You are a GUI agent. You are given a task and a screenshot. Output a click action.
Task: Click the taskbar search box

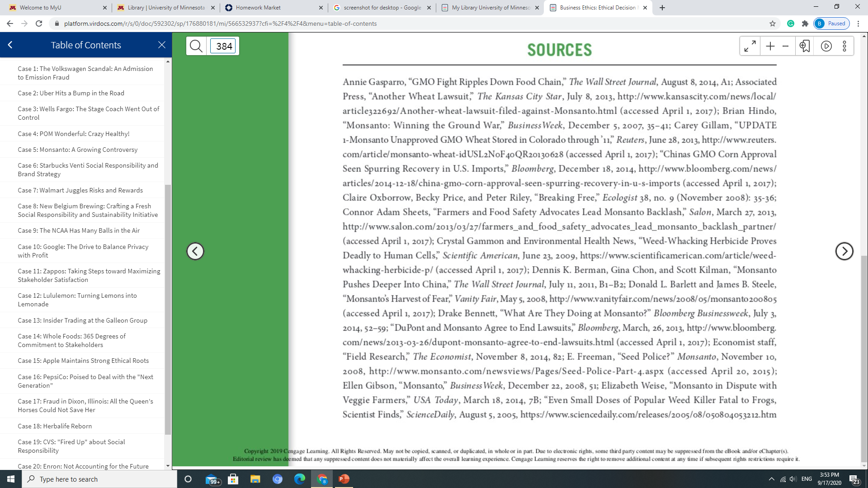tap(99, 479)
